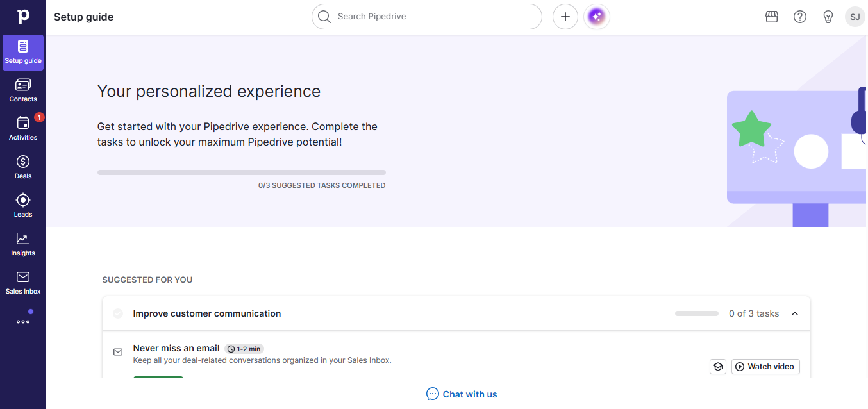The height and width of the screenshot is (409, 868).
Task: Click the Sales Inbox description text
Action: click(x=262, y=360)
